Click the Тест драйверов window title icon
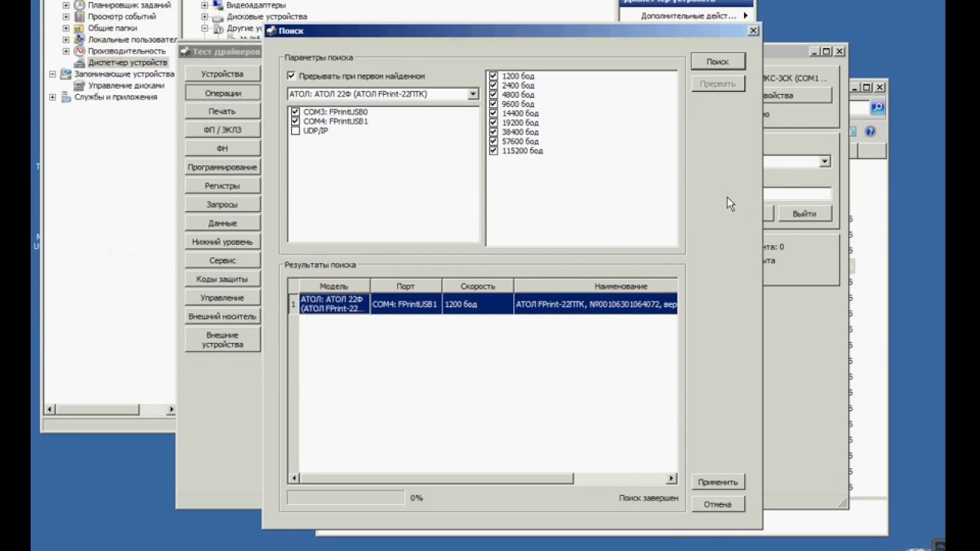Image resolution: width=980 pixels, height=551 pixels. tap(185, 51)
